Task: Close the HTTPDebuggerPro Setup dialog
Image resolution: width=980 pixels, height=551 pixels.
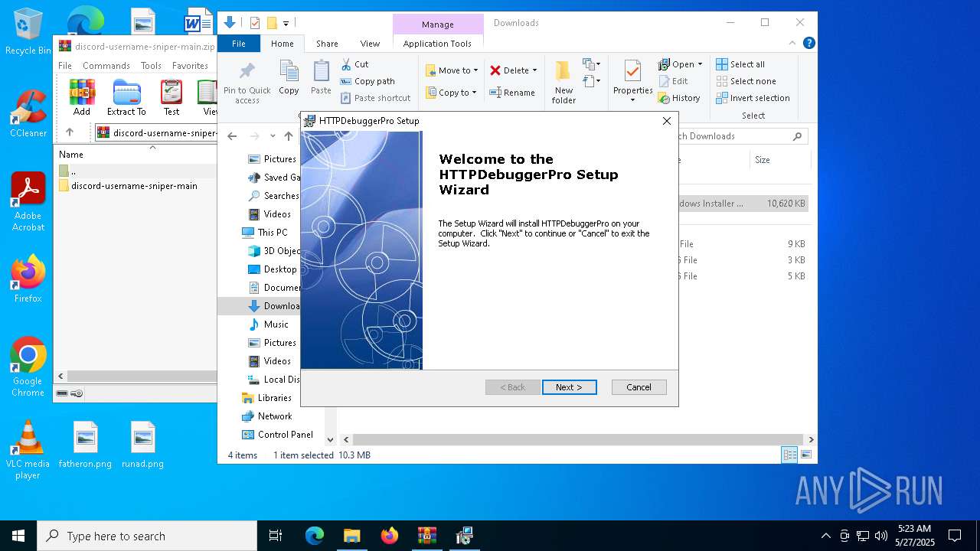Action: coord(667,121)
